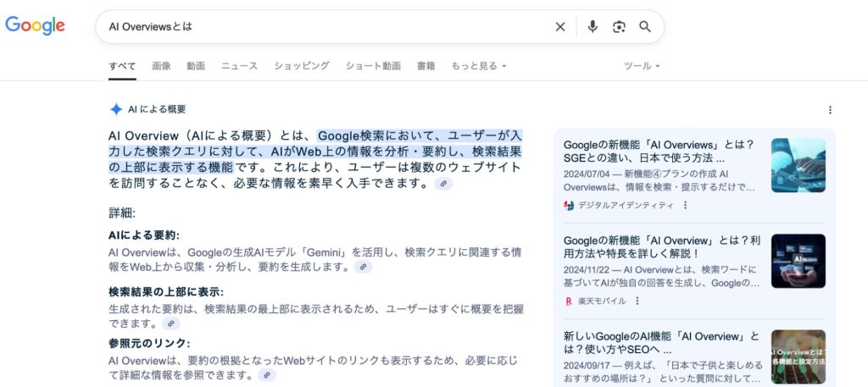Click the 楽天モバイル source name
Viewport: 868px width, 387px height.
(603, 301)
